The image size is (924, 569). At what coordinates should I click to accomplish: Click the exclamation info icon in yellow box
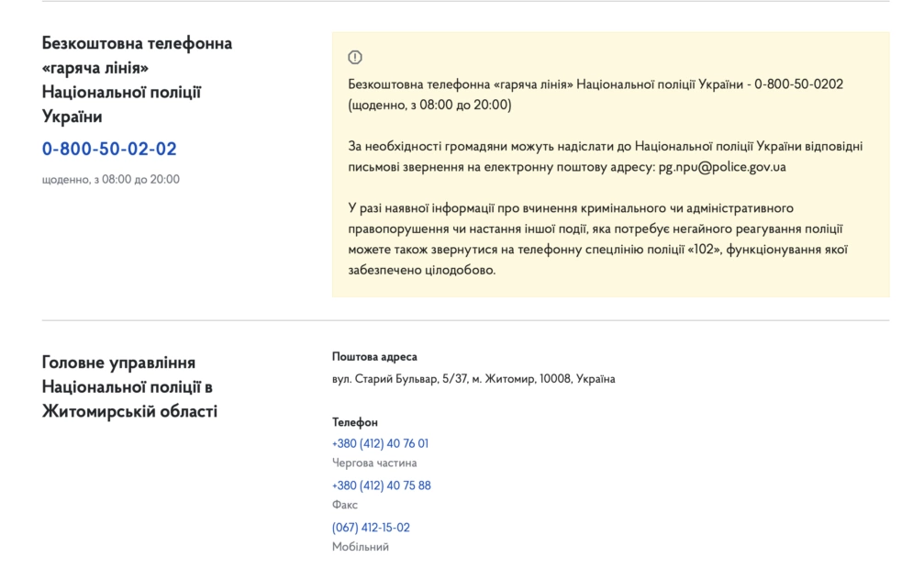pyautogui.click(x=355, y=57)
